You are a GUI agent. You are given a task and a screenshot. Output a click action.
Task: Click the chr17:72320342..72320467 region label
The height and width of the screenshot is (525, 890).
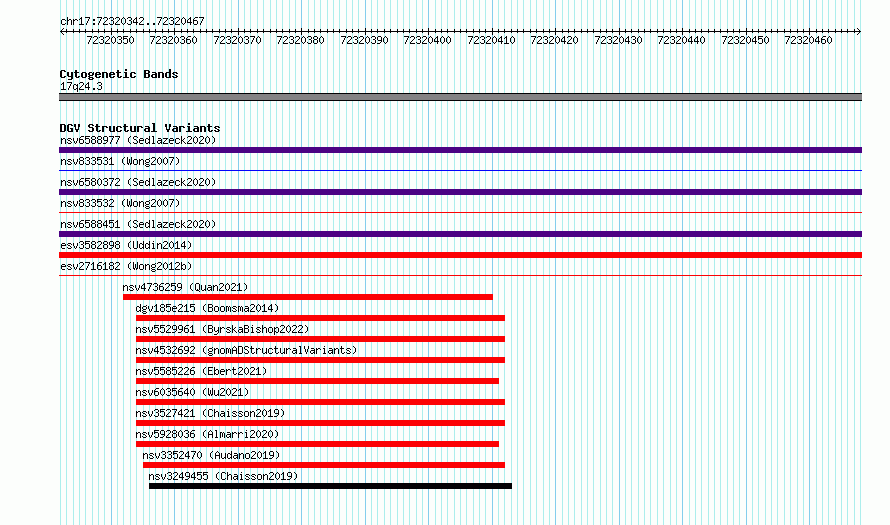(x=132, y=21)
